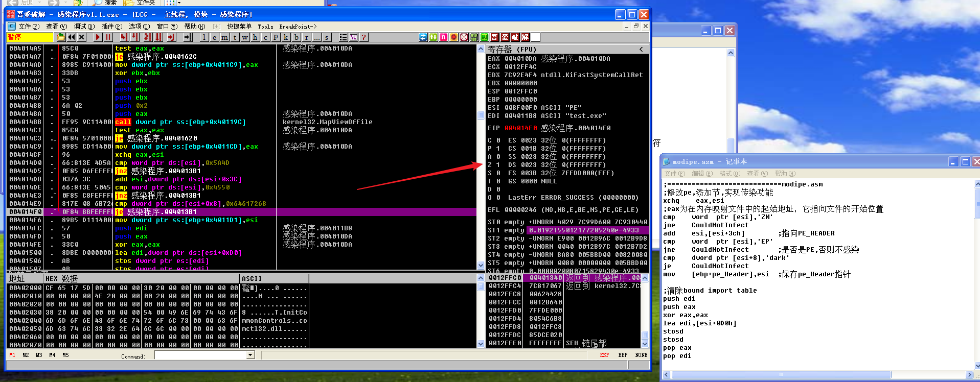
Task: Click the trace over toolbar icon
Action: (x=158, y=37)
